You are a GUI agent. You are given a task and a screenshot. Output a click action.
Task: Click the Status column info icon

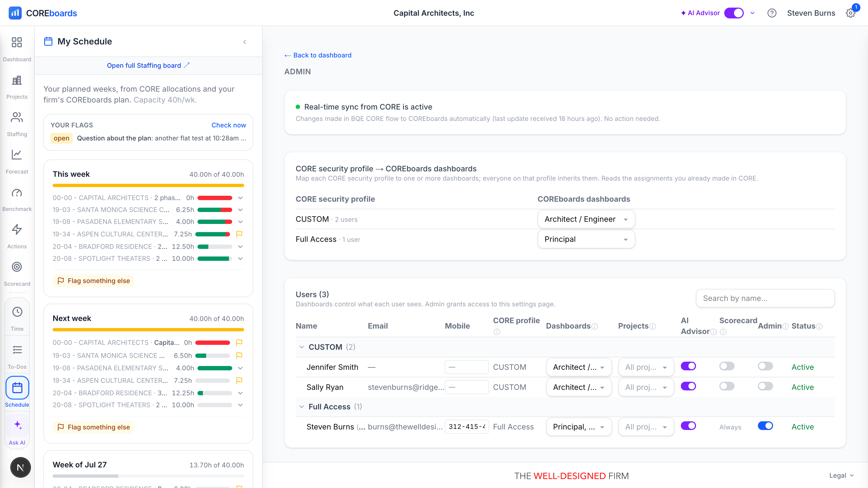819,326
